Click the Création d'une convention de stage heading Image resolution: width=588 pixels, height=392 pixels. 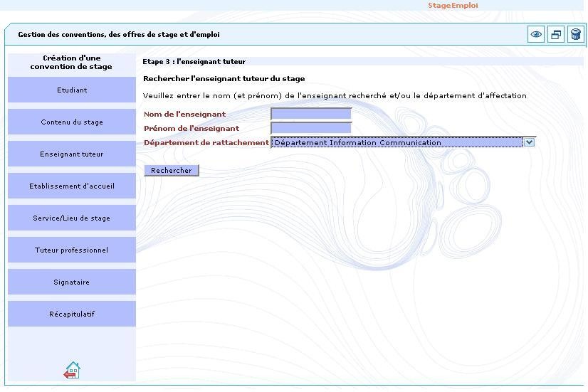point(71,63)
